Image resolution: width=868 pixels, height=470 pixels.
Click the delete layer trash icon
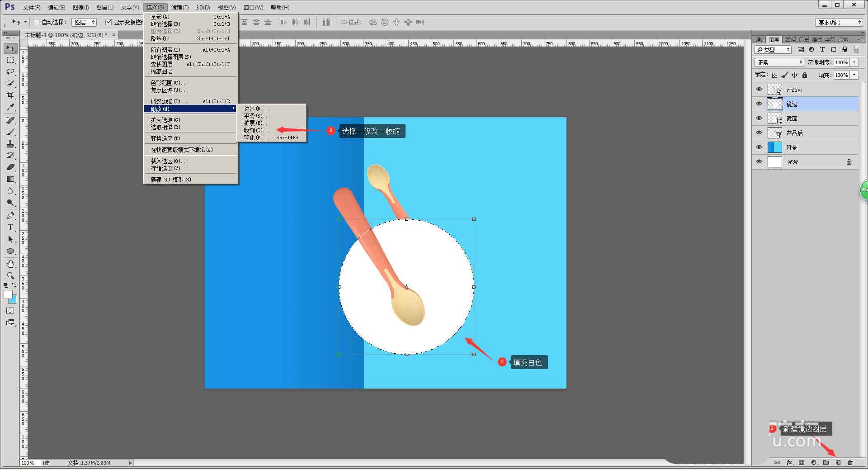tap(850, 462)
